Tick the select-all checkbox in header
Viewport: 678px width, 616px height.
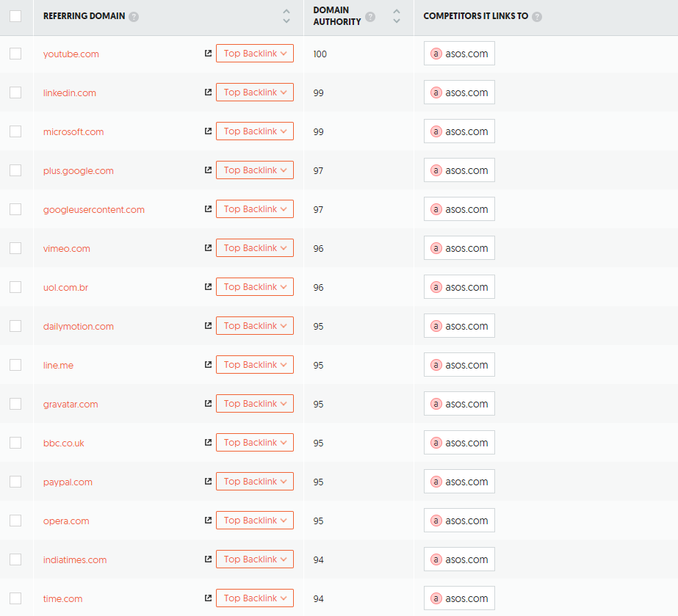tap(15, 16)
